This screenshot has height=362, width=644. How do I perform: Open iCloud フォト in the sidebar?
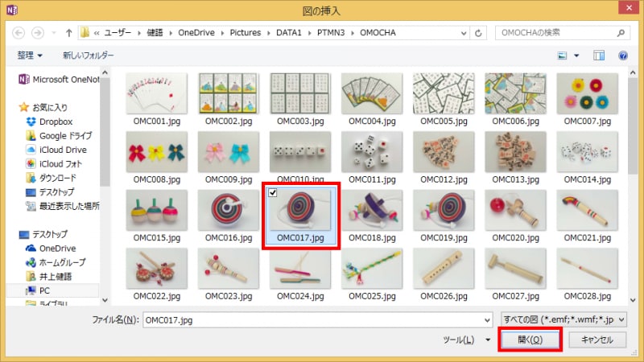pyautogui.click(x=54, y=164)
